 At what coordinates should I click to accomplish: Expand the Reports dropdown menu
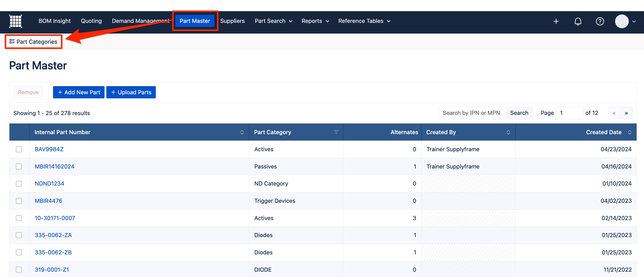tap(315, 21)
